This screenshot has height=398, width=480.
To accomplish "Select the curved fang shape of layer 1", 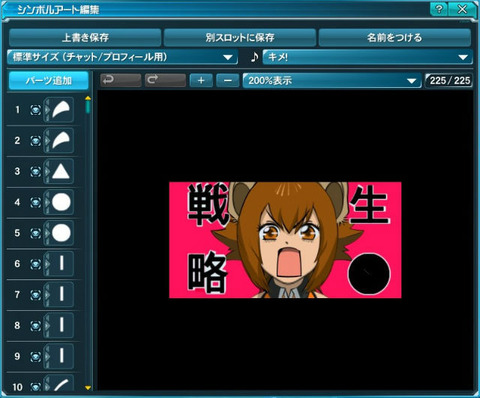I will (61, 110).
